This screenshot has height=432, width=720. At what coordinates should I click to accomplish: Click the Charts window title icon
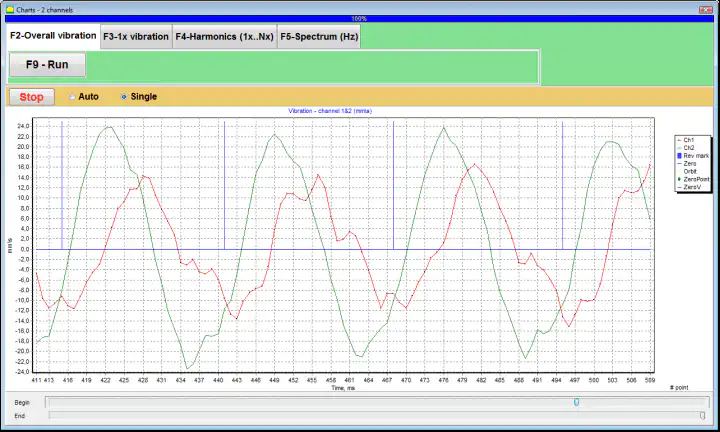pos(10,9)
